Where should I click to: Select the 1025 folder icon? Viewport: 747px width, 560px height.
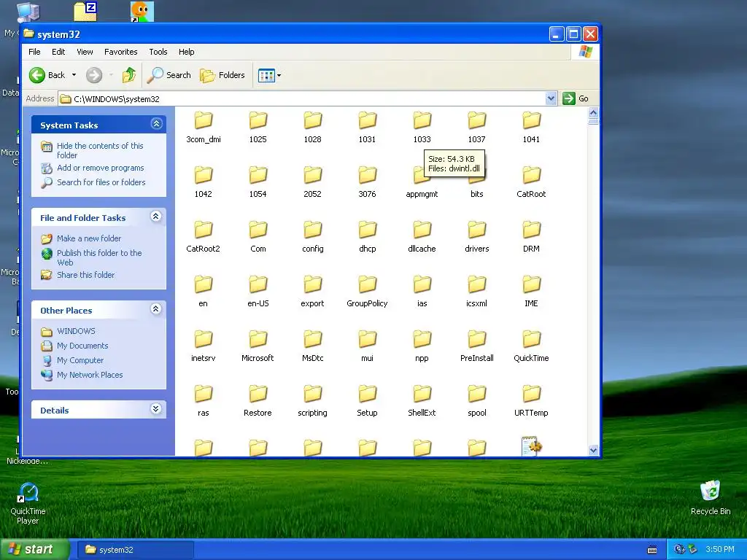[258, 120]
